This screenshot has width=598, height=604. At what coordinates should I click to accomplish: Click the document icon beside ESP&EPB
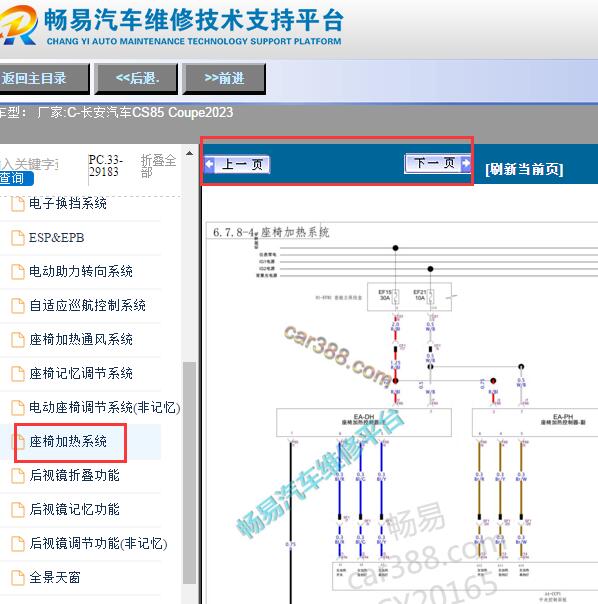point(18,238)
